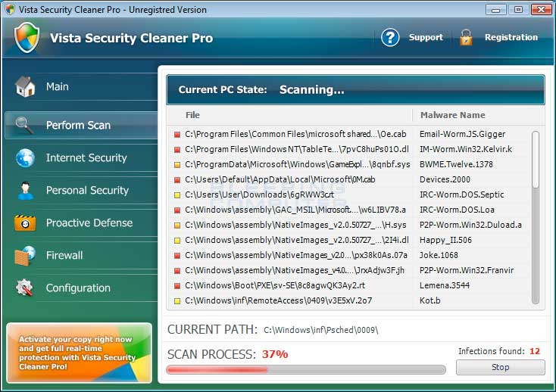The width and height of the screenshot is (556, 392).
Task: Click the red marker beside w6LIBV78.a row
Action: click(177, 210)
